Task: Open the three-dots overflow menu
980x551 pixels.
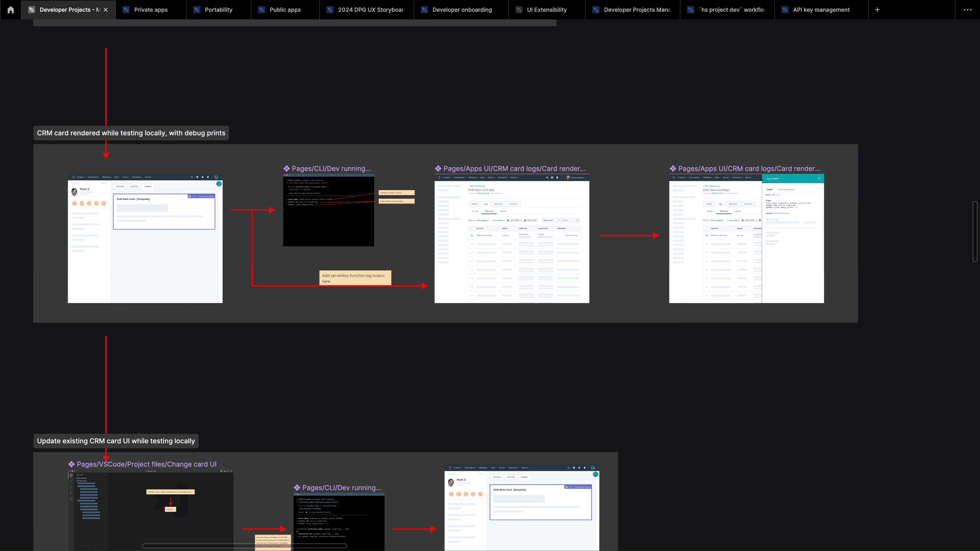Action: 967,10
